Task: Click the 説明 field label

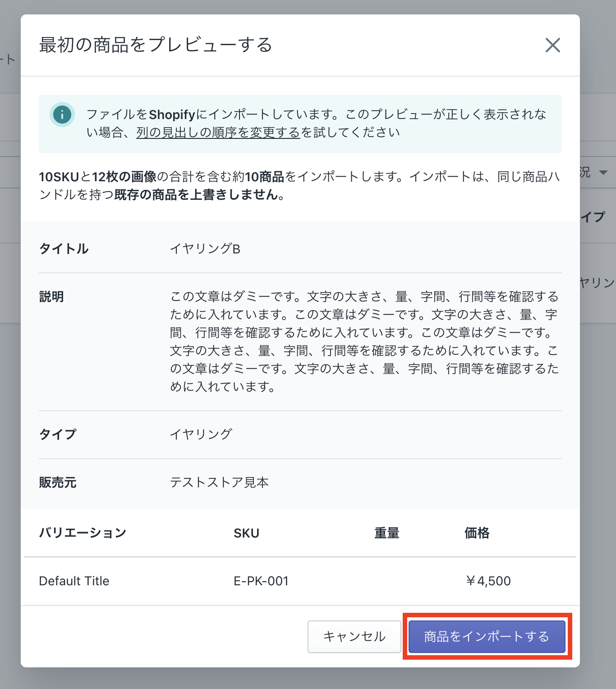Action: click(x=51, y=297)
